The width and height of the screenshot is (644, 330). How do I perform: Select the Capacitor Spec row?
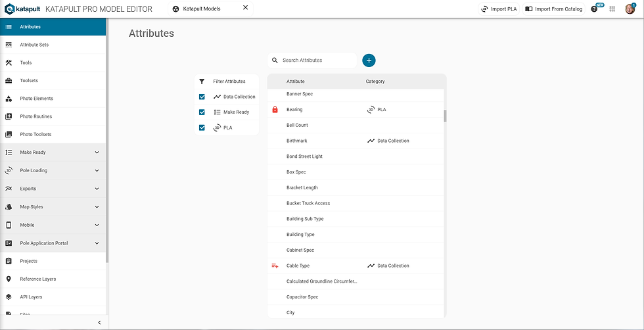(x=356, y=297)
